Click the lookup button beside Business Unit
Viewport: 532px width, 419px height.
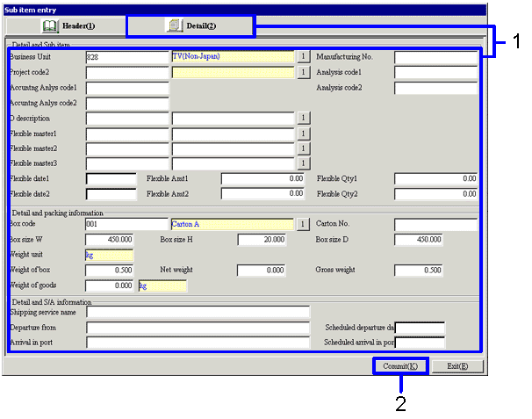coord(303,57)
